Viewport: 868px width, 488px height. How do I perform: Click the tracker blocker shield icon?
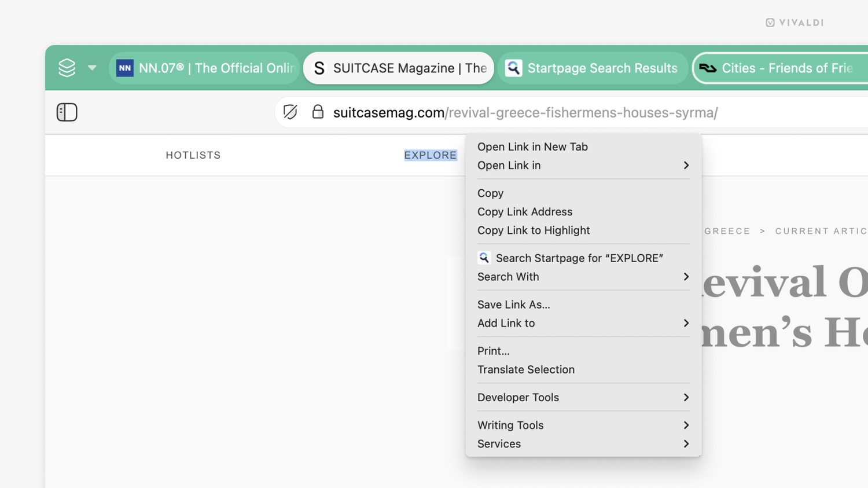[290, 112]
